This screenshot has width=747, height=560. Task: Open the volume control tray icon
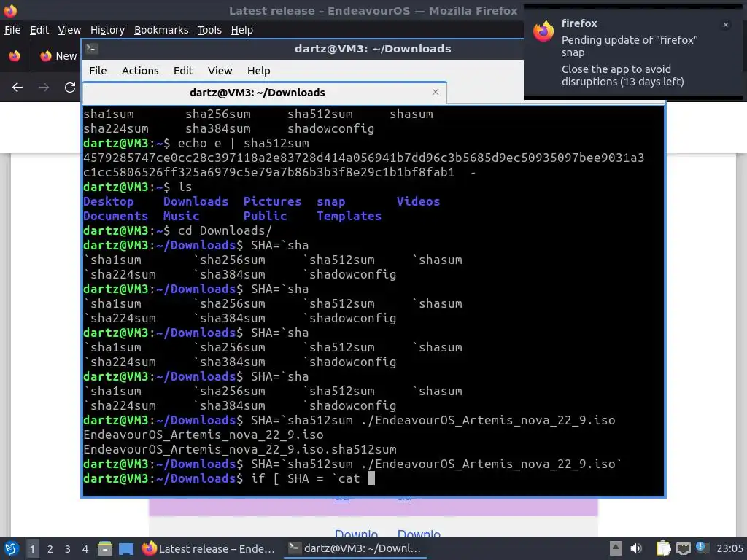point(636,548)
